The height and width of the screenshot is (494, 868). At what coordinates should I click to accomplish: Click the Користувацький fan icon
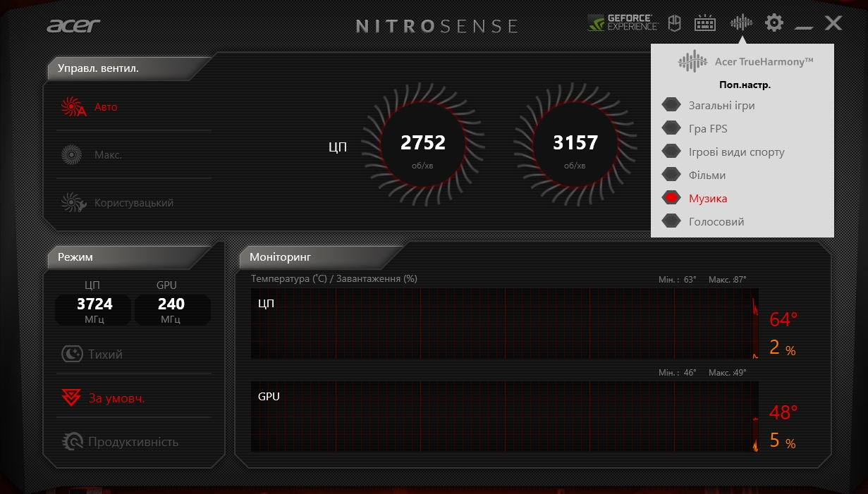pos(73,203)
